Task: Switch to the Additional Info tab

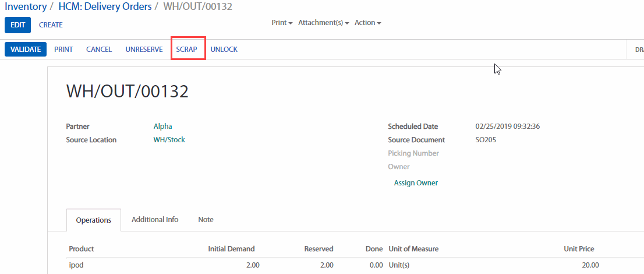Action: [x=155, y=220]
